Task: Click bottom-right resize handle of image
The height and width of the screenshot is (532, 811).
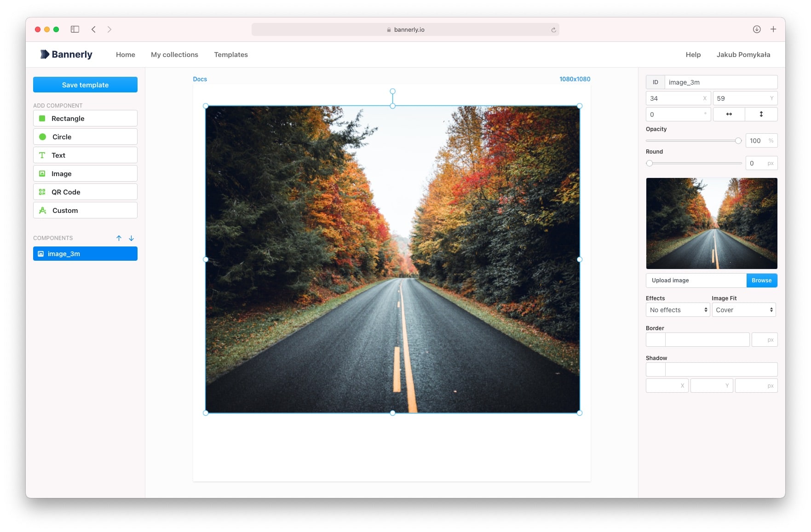Action: click(580, 413)
